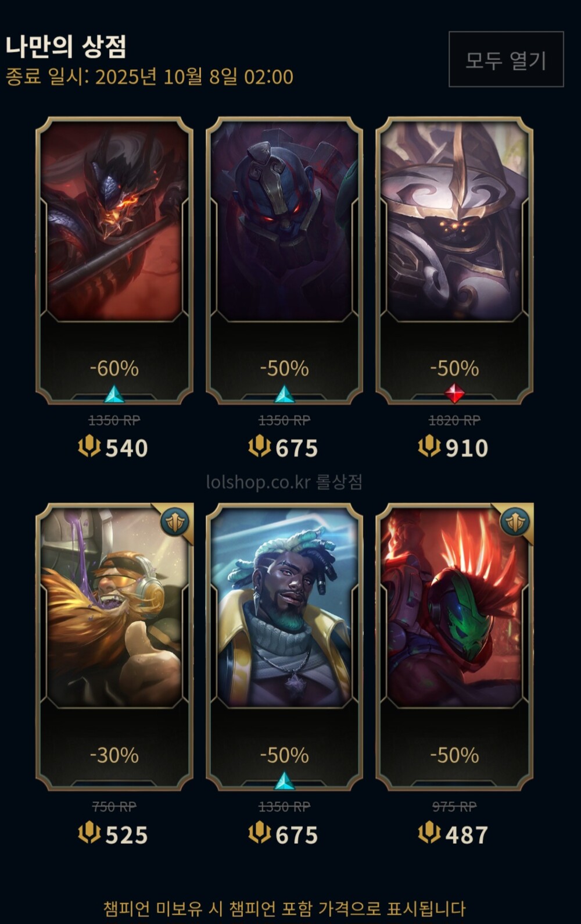The height and width of the screenshot is (924, 581).
Task: Click the -30% discount label
Action: point(114,755)
